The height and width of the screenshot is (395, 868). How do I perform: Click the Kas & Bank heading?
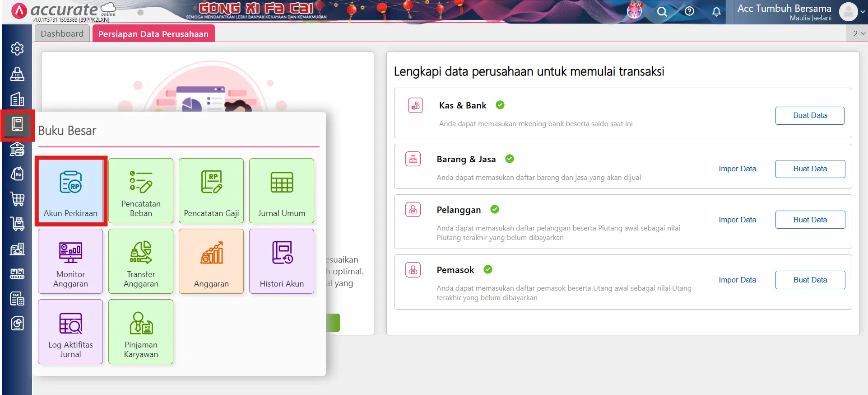click(463, 105)
